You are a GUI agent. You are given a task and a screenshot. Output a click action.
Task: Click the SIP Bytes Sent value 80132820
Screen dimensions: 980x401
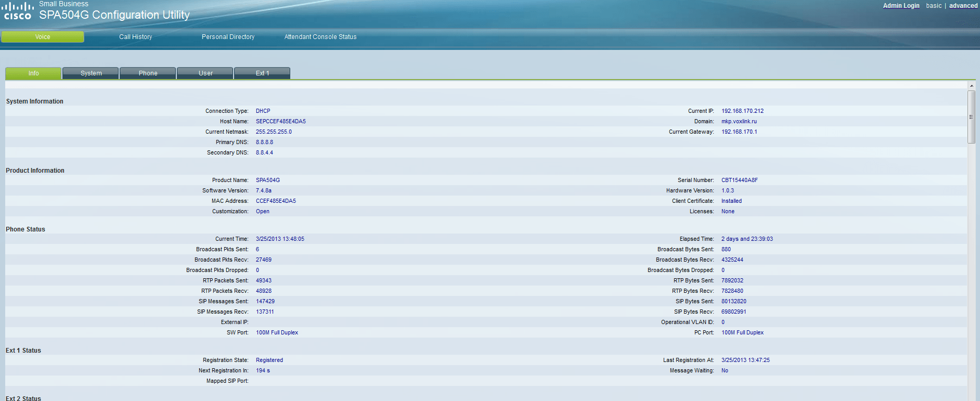[x=733, y=301]
